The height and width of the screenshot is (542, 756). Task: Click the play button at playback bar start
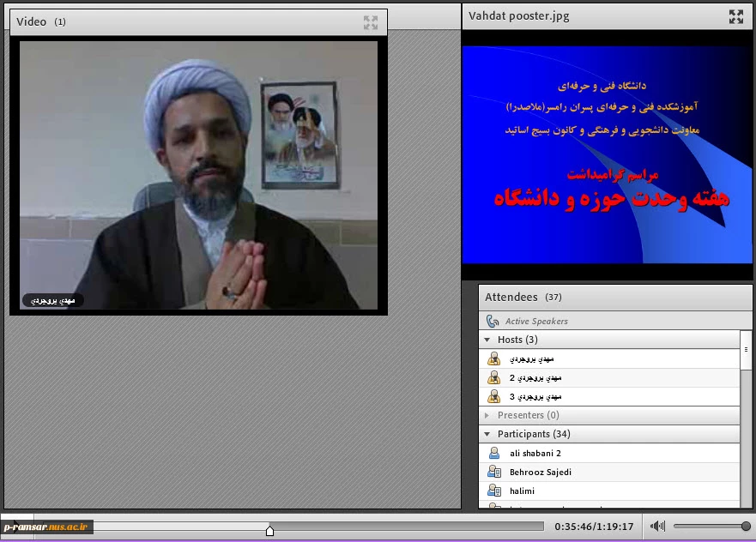pos(16,526)
